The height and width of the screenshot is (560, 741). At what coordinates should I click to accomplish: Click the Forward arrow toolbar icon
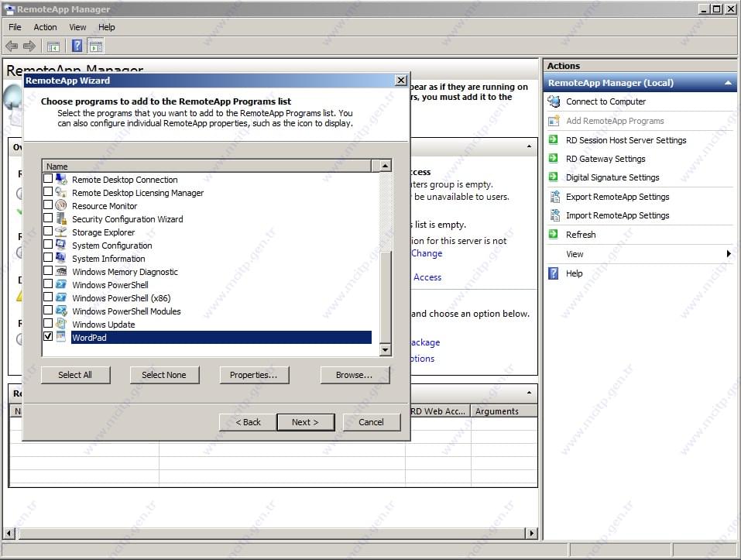click(x=29, y=46)
